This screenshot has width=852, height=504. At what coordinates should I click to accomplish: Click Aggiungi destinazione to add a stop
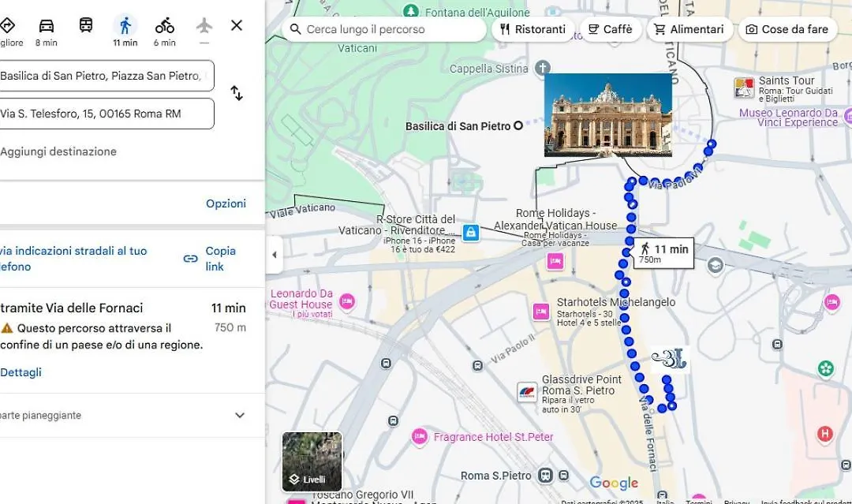(58, 151)
